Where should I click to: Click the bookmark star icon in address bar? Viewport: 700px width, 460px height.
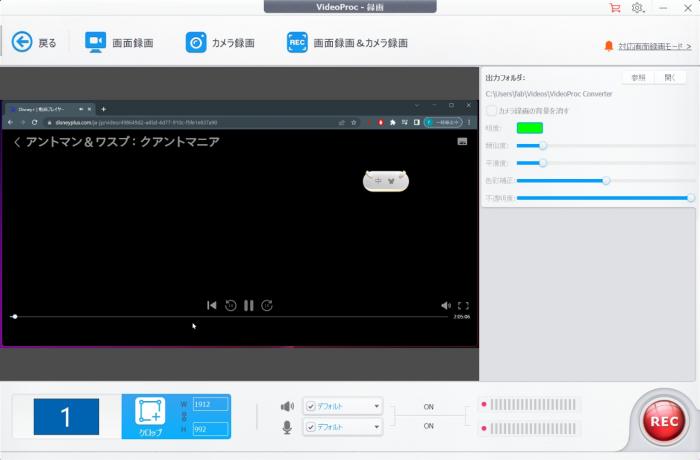[x=354, y=122]
